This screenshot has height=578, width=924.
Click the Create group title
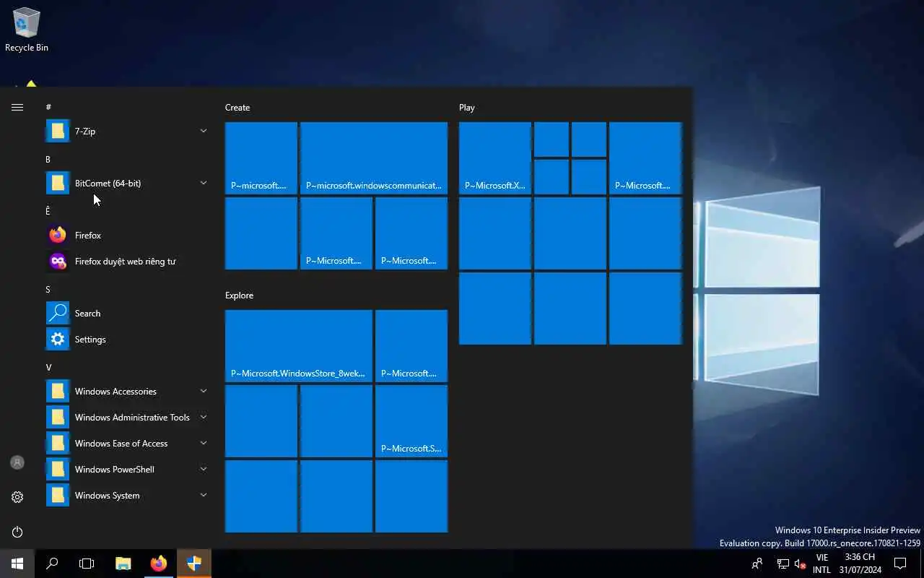pos(237,108)
